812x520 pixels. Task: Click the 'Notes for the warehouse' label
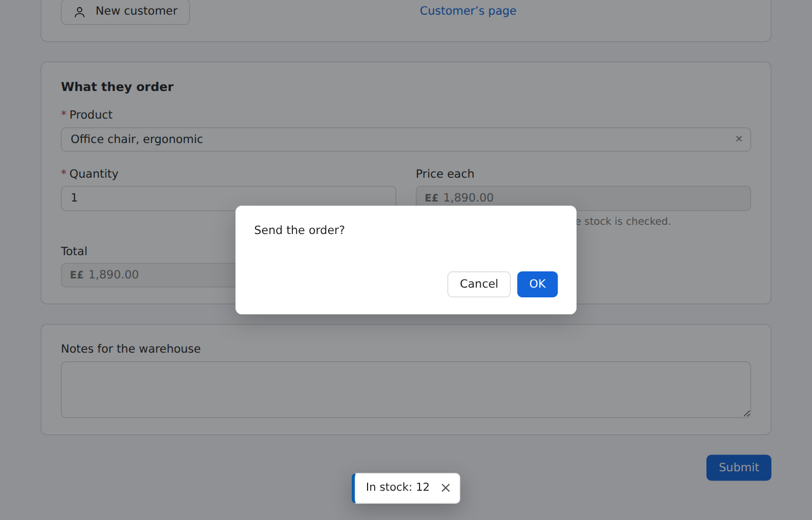(131, 349)
